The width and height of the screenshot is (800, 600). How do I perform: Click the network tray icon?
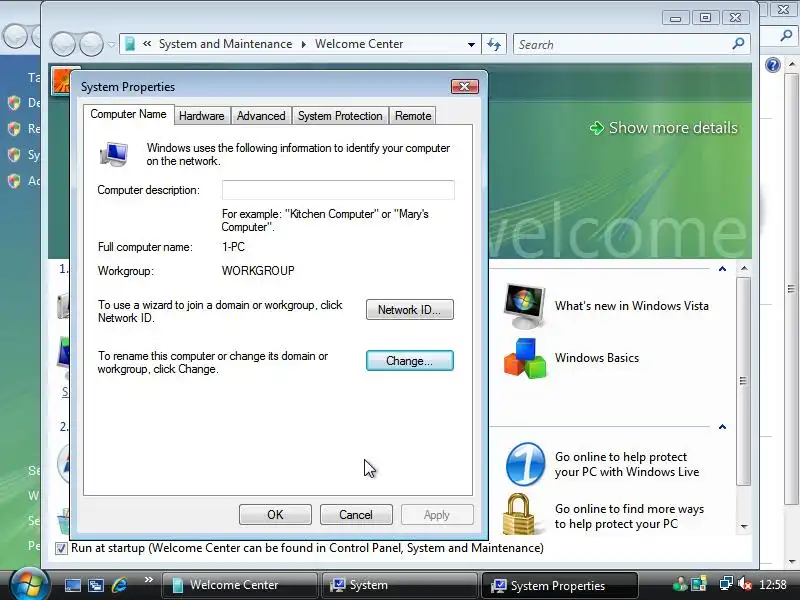726,584
